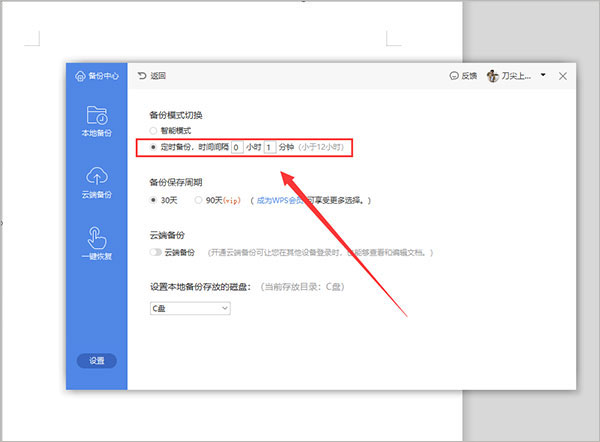Click the 设置 button in sidebar
Screen dimensions: 600x442
(x=96, y=361)
